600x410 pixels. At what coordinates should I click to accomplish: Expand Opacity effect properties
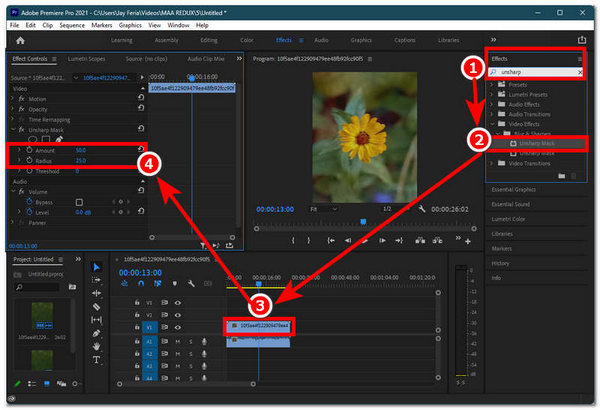(x=12, y=109)
